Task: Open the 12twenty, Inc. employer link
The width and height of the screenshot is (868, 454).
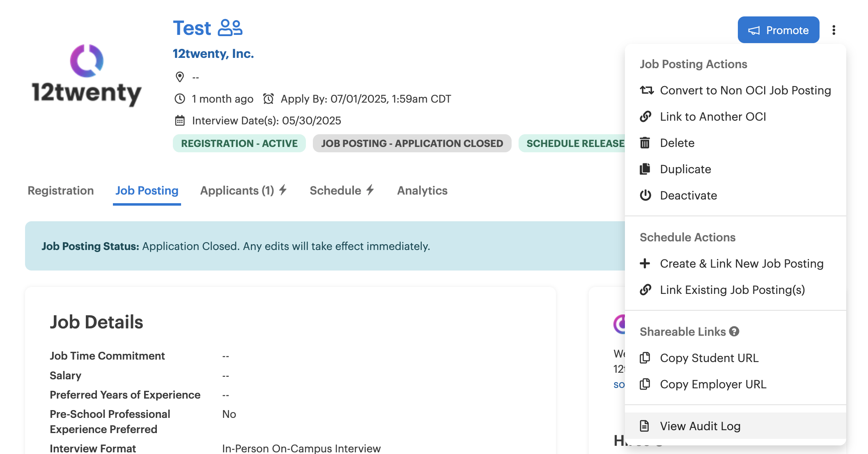Action: [x=213, y=54]
